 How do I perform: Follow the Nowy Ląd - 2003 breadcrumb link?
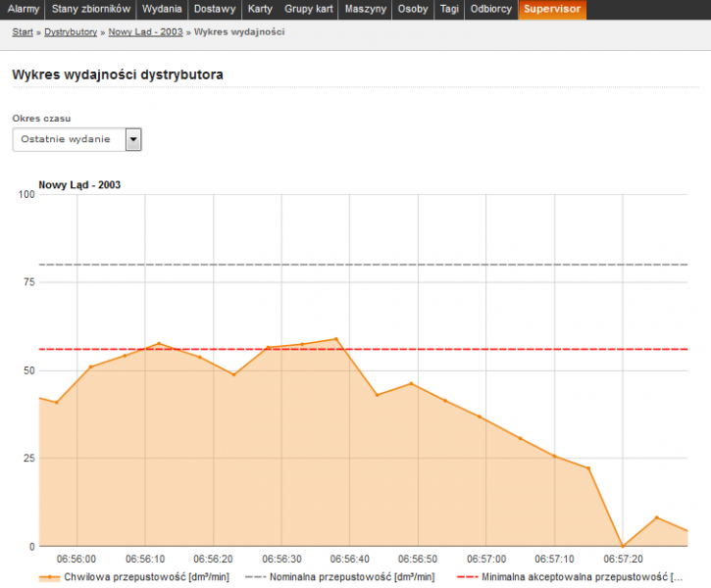click(145, 32)
